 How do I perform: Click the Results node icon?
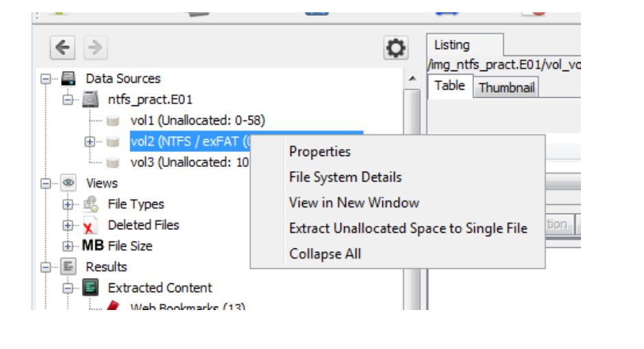pyautogui.click(x=69, y=267)
